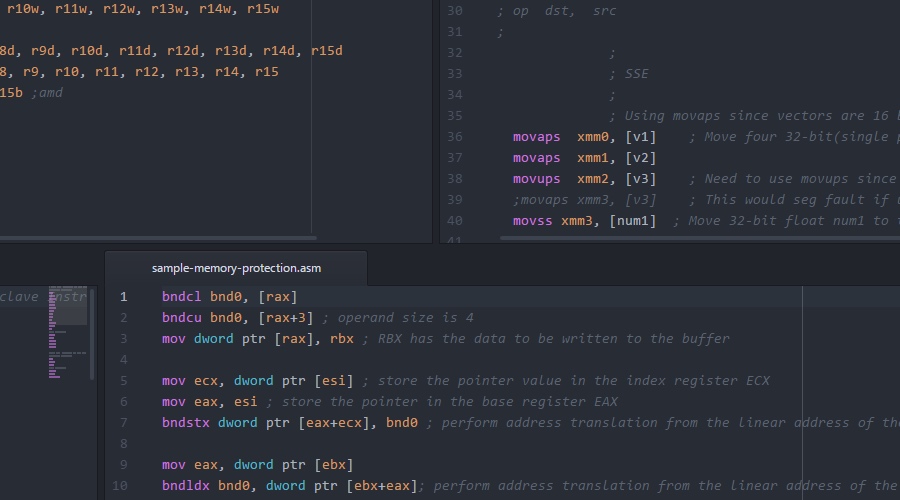The width and height of the screenshot is (900, 500).
Task: Click the ';amd' comment in the top-left pane
Action: click(48, 93)
